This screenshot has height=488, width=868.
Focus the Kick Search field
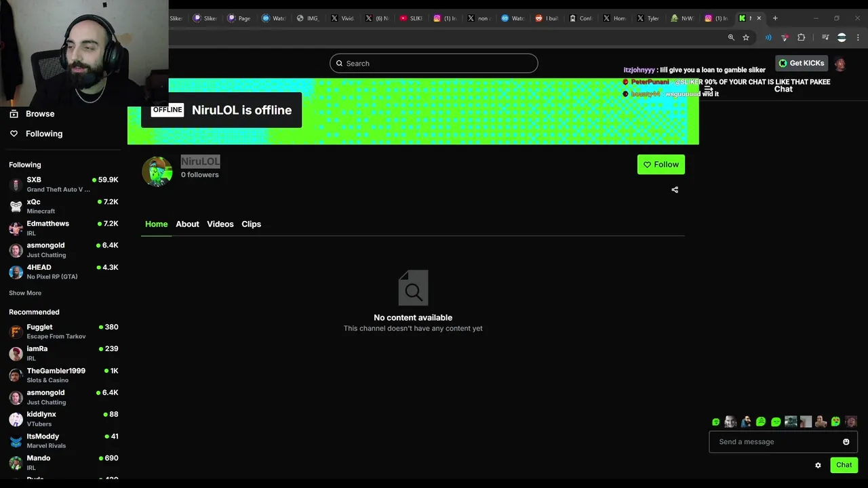pyautogui.click(x=434, y=63)
